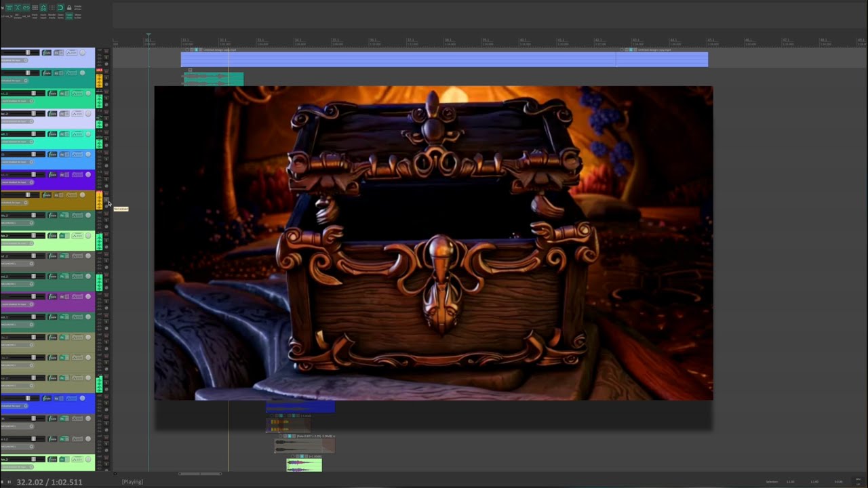The height and width of the screenshot is (488, 868).
Task: Open FX on the bottom light green track
Action: [63, 460]
